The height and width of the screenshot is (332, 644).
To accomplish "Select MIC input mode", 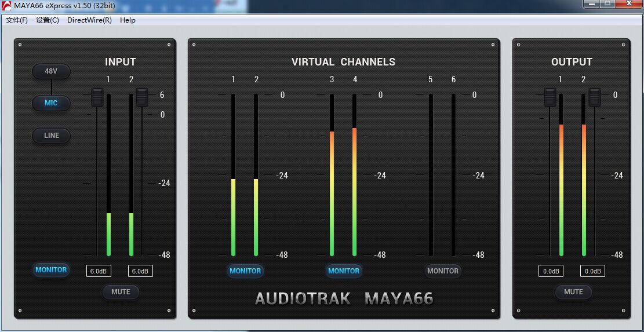I will coord(52,103).
